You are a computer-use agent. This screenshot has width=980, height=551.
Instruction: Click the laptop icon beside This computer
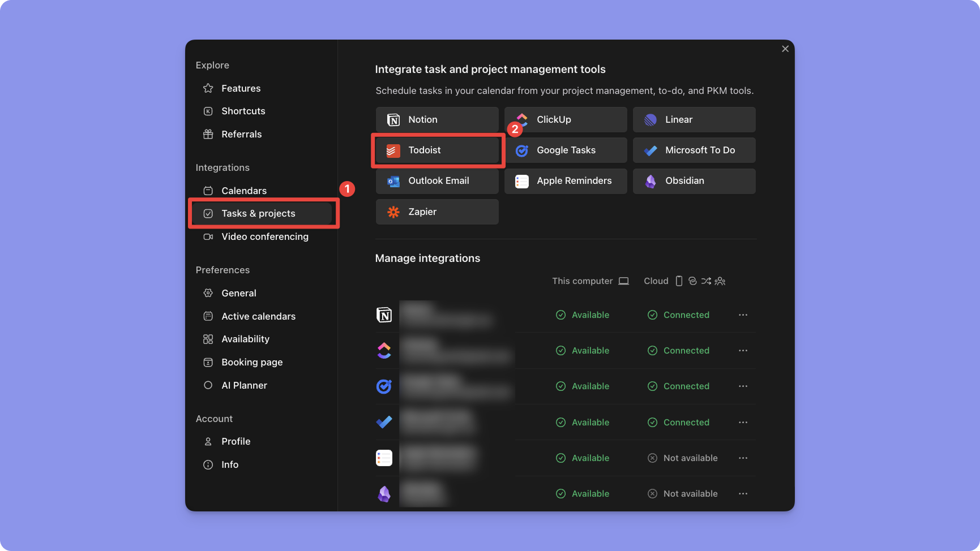tap(624, 281)
